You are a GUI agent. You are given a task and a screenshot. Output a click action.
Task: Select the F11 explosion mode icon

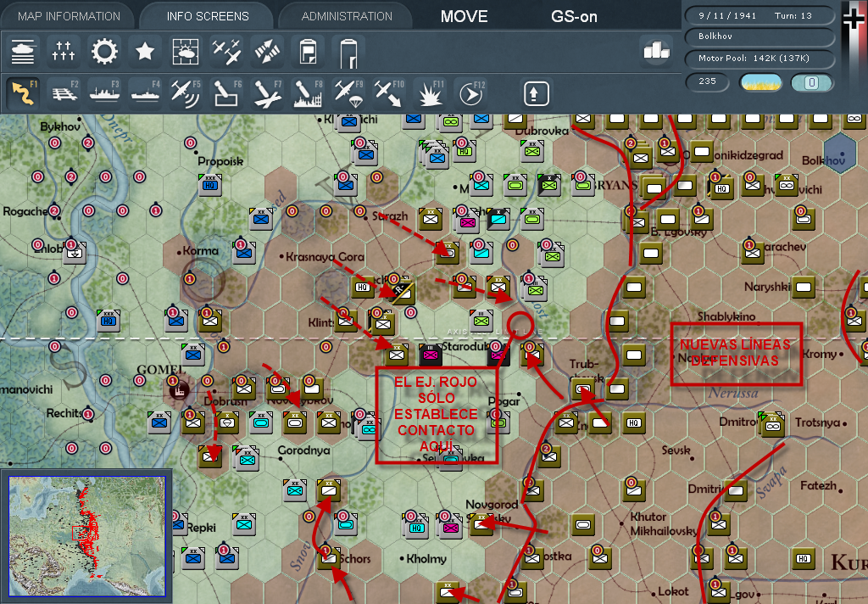pyautogui.click(x=430, y=92)
